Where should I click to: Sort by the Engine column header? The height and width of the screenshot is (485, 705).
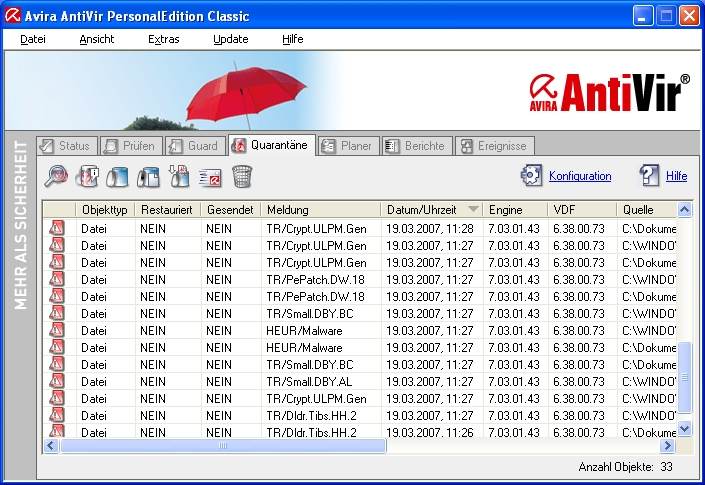click(515, 210)
